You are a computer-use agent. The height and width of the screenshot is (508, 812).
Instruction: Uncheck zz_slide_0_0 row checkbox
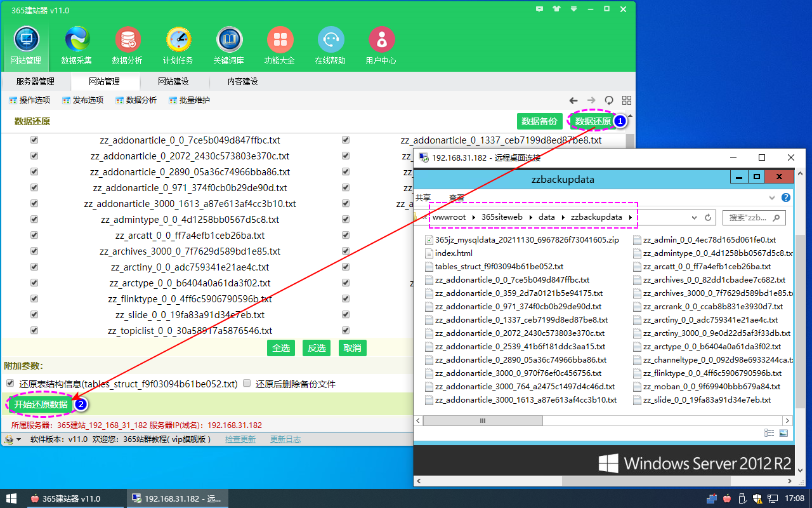34,314
